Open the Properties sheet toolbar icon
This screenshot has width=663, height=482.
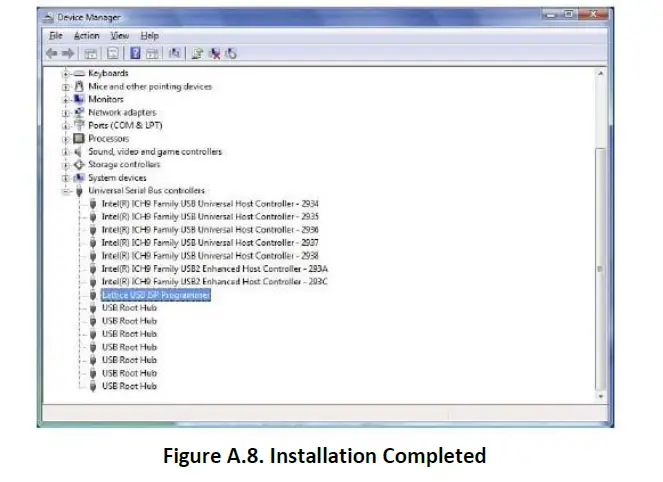113,53
